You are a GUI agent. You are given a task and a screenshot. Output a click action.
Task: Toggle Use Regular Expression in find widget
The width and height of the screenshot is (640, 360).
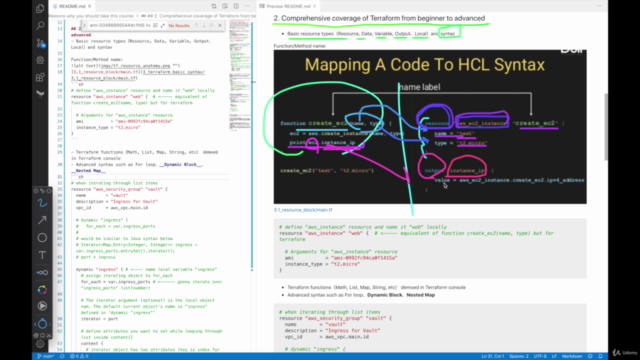(162, 25)
